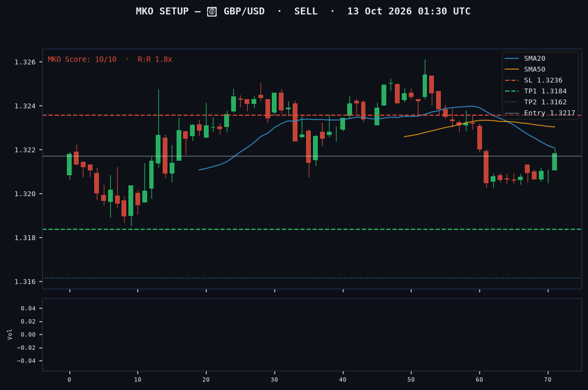The image size is (588, 390).
Task: Click the R:R 1.8x ratio text
Action: point(155,59)
